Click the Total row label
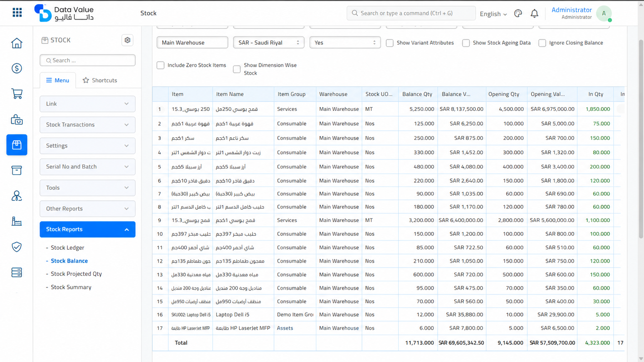The height and width of the screenshot is (362, 644). pyautogui.click(x=181, y=343)
